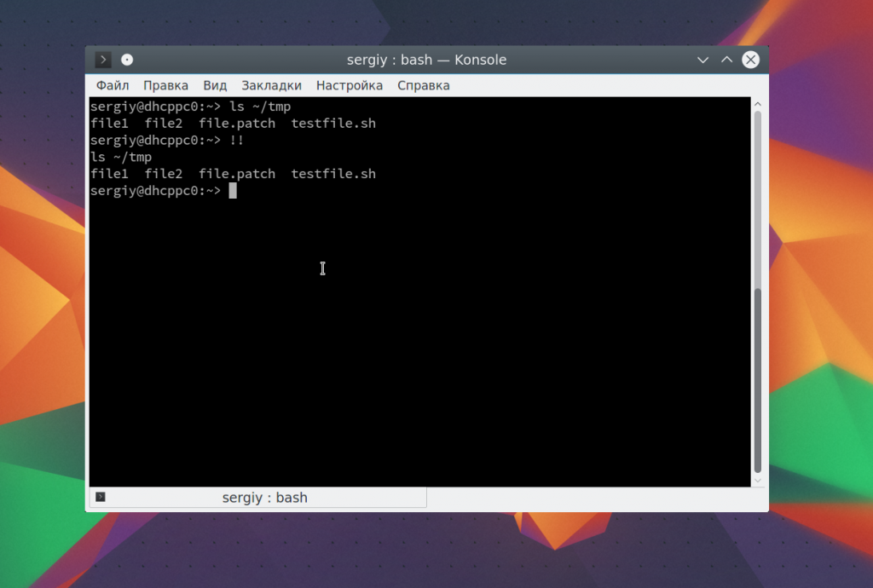
Task: Close the Konsole window
Action: pyautogui.click(x=750, y=60)
